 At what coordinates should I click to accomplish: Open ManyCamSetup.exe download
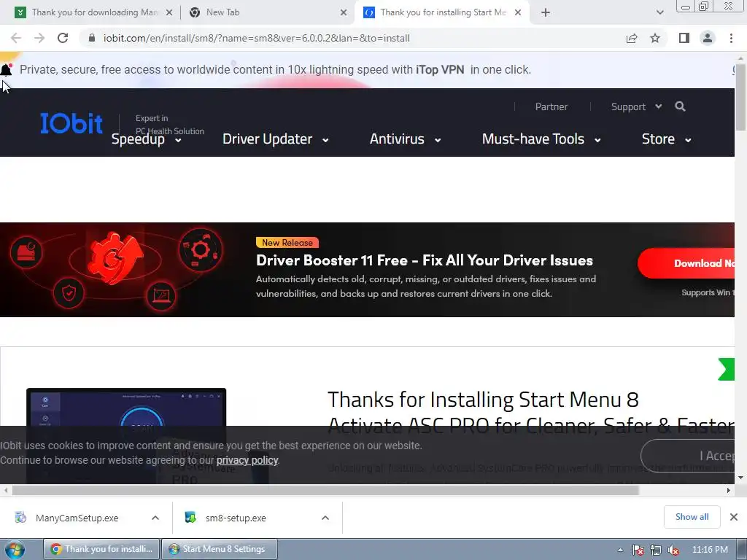(77, 518)
